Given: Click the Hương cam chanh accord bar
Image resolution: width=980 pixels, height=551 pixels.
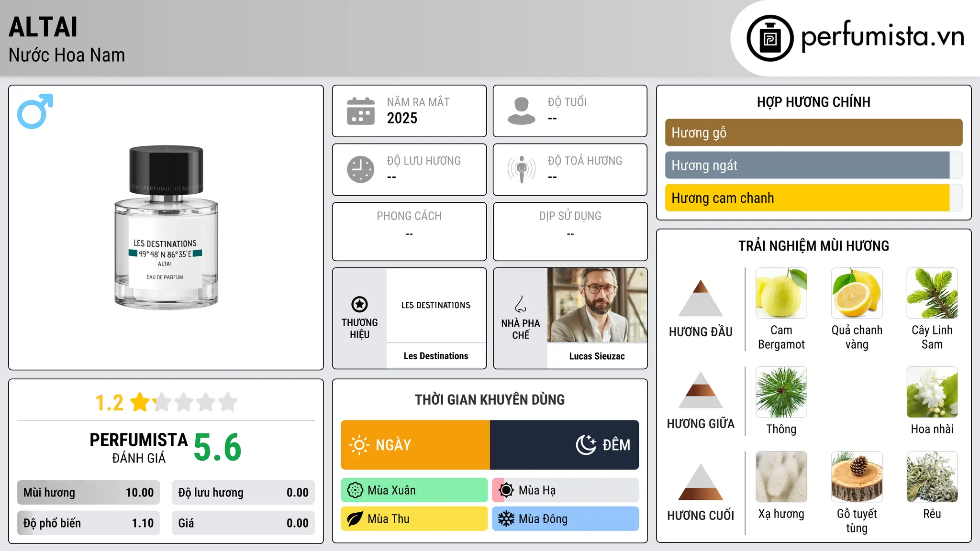Looking at the screenshot, I should point(813,198).
